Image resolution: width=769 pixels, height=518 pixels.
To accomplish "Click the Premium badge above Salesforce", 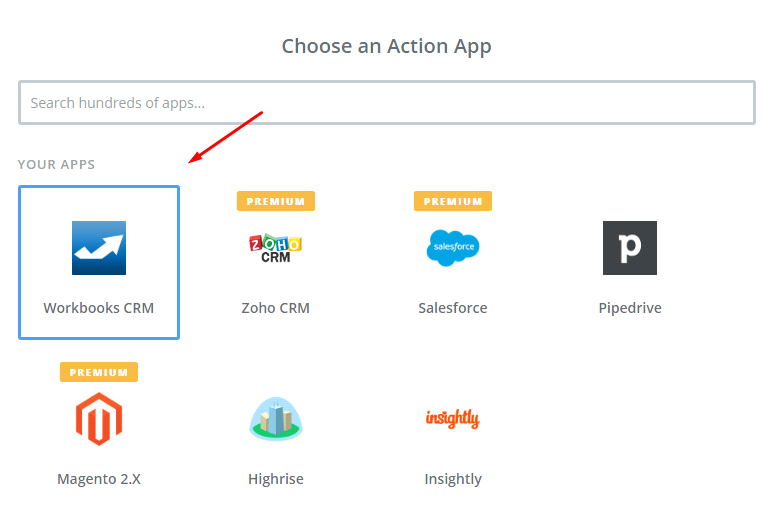I will tap(453, 201).
